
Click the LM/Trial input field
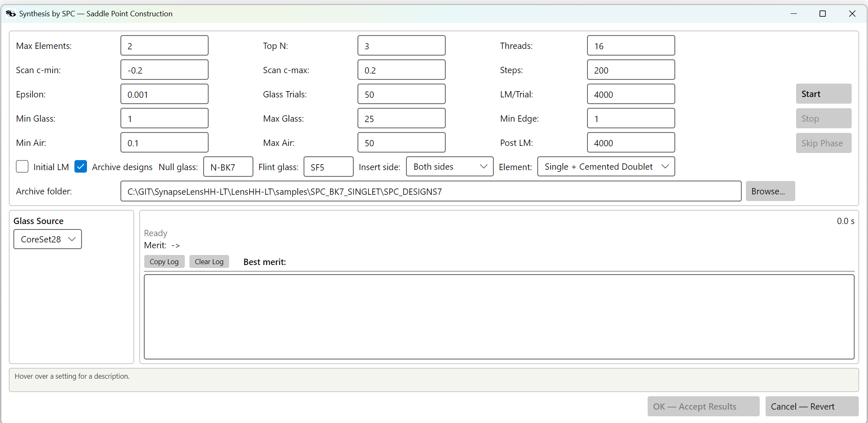point(631,94)
